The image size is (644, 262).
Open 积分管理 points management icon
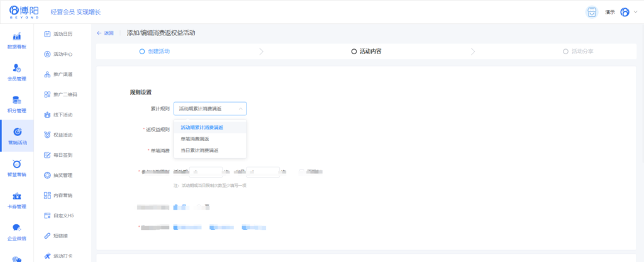tap(16, 100)
